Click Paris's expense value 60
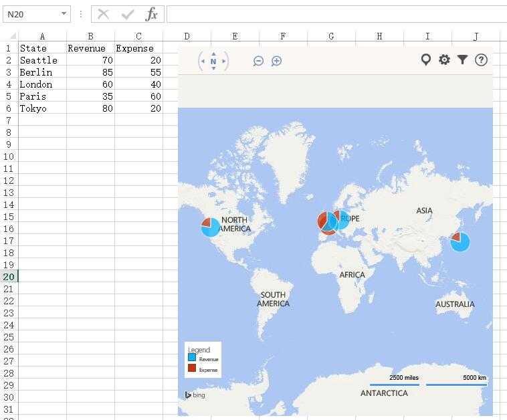 click(x=138, y=96)
